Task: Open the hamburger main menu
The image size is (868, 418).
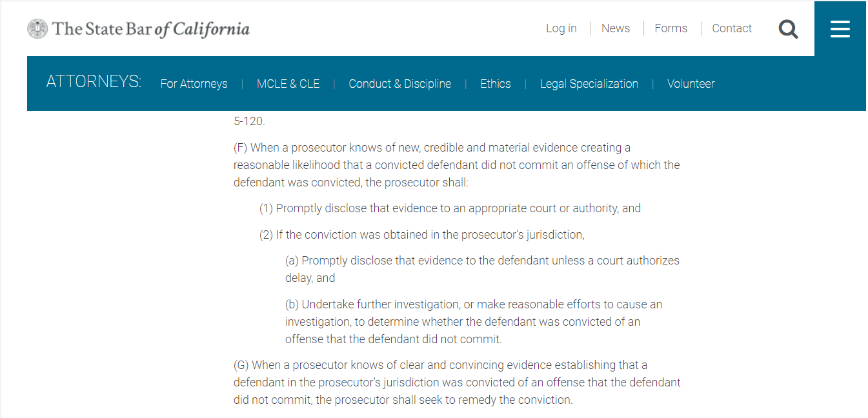Action: [840, 29]
